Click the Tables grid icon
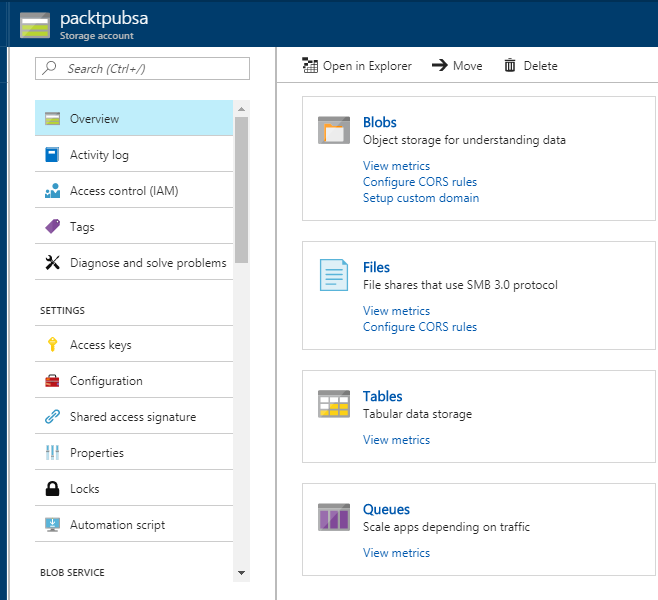The width and height of the screenshot is (658, 600). tap(334, 404)
